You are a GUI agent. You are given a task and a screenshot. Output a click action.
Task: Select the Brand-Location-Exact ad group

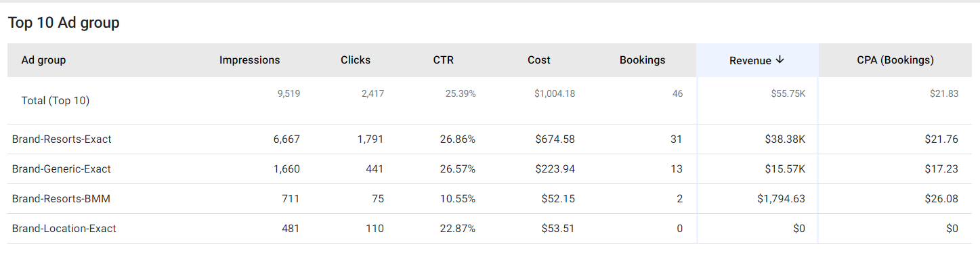coord(64,229)
